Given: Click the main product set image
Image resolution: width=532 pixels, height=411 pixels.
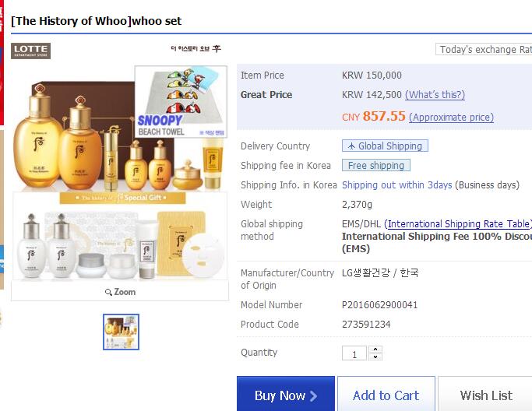Looking at the screenshot, I should (120, 173).
